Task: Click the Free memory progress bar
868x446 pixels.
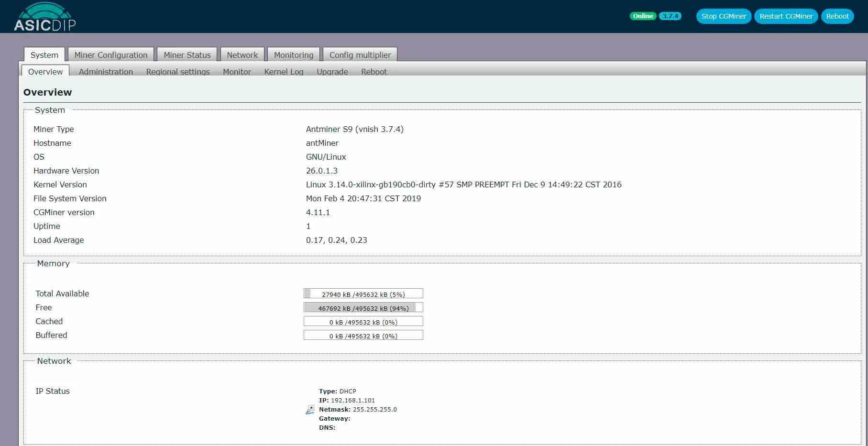Action: pos(363,307)
